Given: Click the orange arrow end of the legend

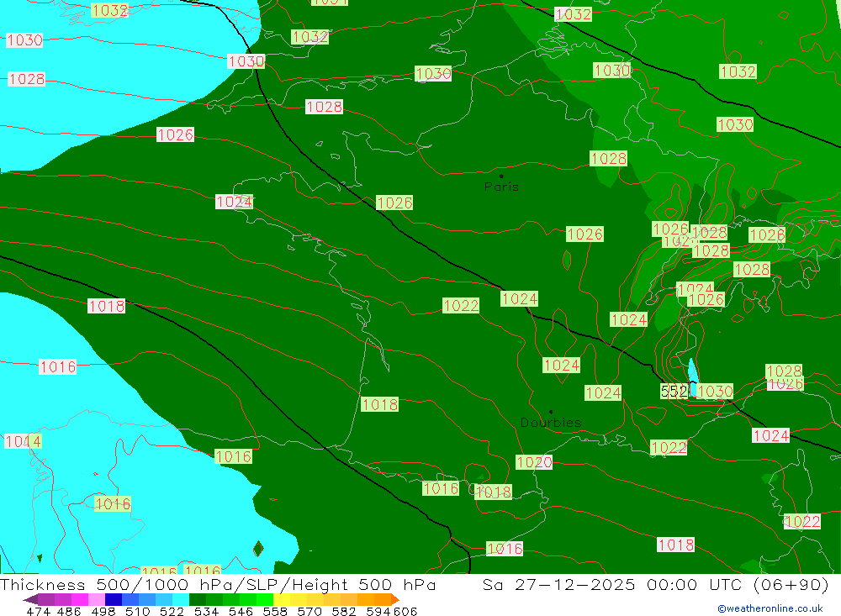Looking at the screenshot, I should (x=395, y=599).
